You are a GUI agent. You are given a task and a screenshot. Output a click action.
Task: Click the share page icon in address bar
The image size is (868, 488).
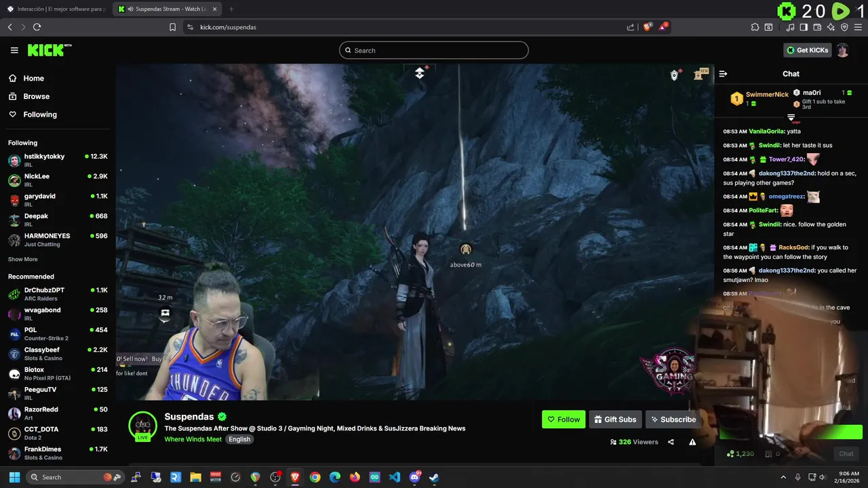(x=631, y=27)
